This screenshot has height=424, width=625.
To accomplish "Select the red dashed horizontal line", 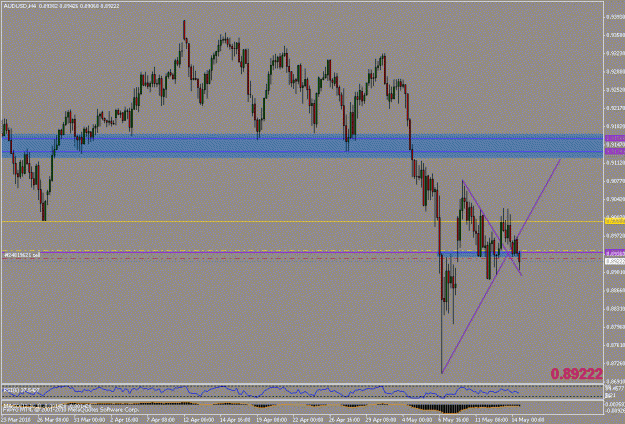I will (x=303, y=258).
